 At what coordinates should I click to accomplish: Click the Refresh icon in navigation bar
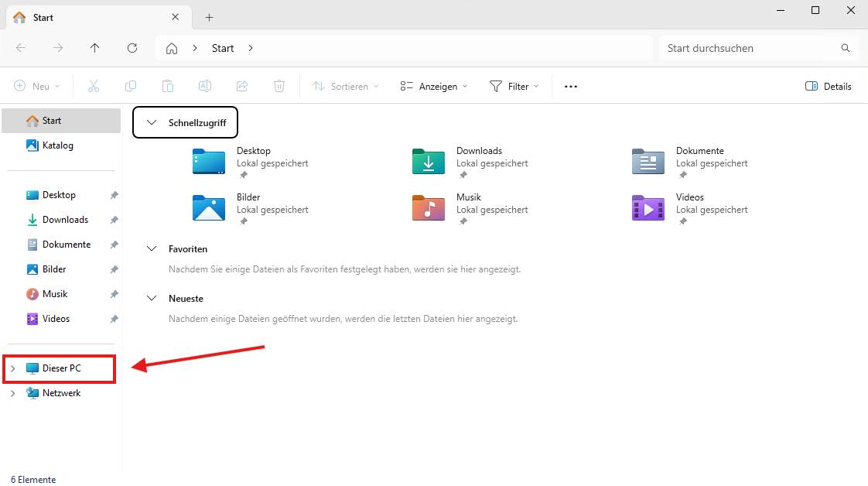132,48
